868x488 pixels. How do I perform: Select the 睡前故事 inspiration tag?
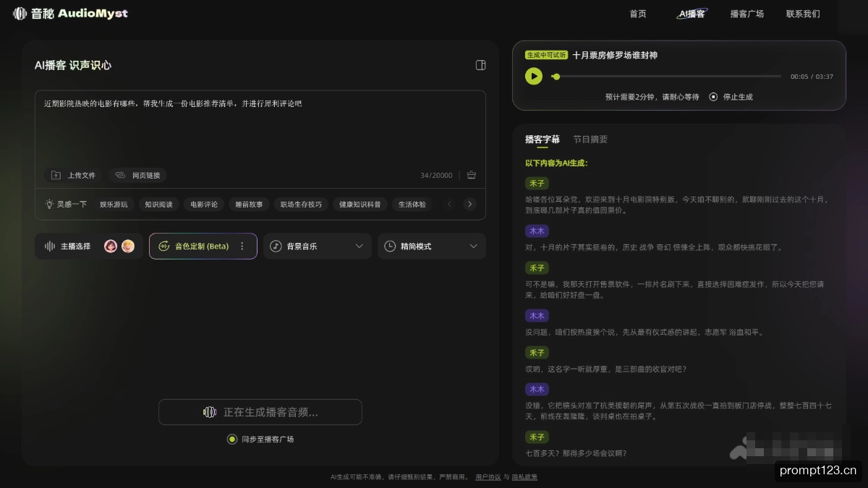coord(250,205)
